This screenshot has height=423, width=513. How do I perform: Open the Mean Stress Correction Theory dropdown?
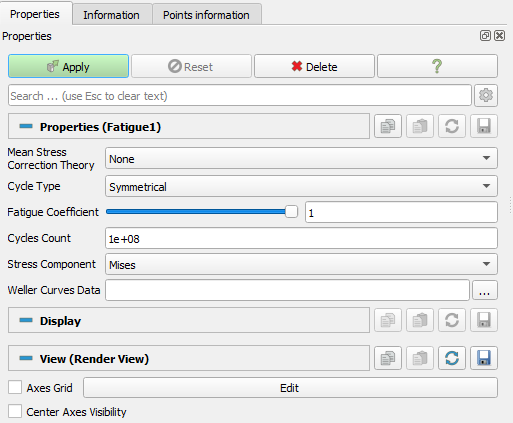tap(301, 158)
